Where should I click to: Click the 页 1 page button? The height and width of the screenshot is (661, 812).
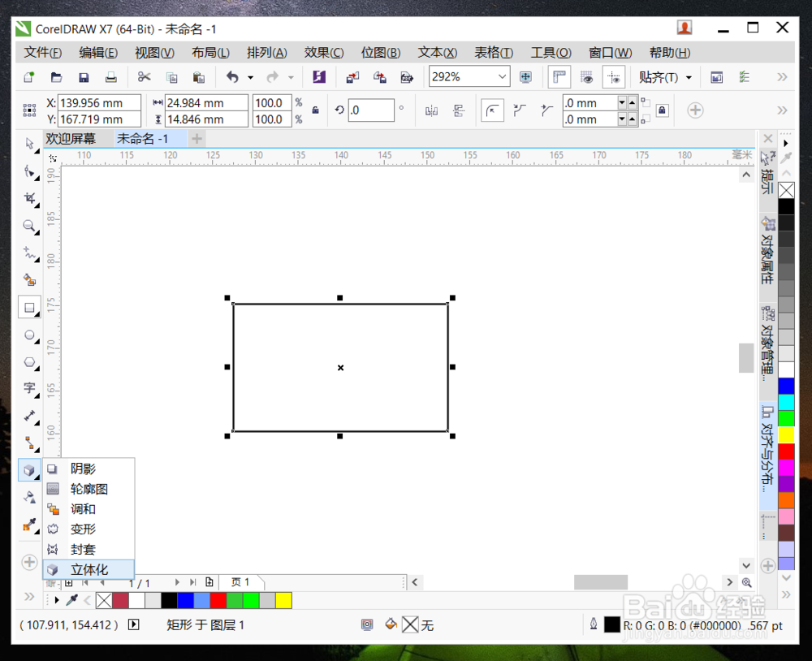(240, 582)
